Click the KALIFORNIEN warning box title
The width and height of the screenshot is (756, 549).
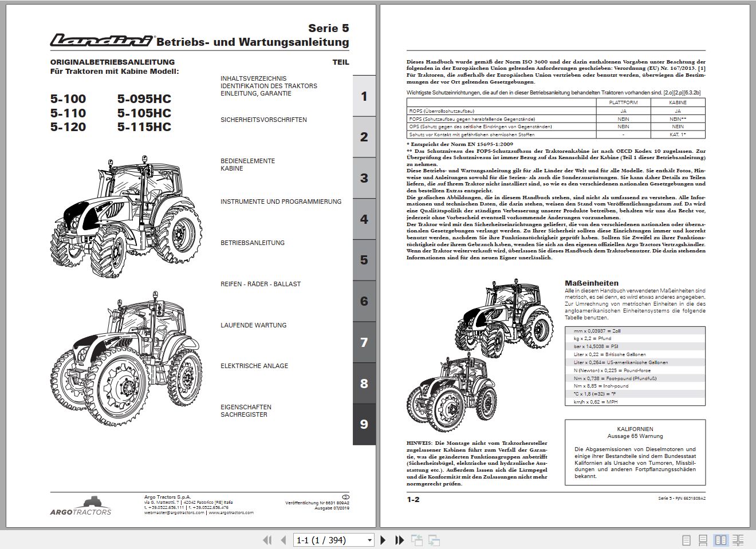tap(635, 429)
